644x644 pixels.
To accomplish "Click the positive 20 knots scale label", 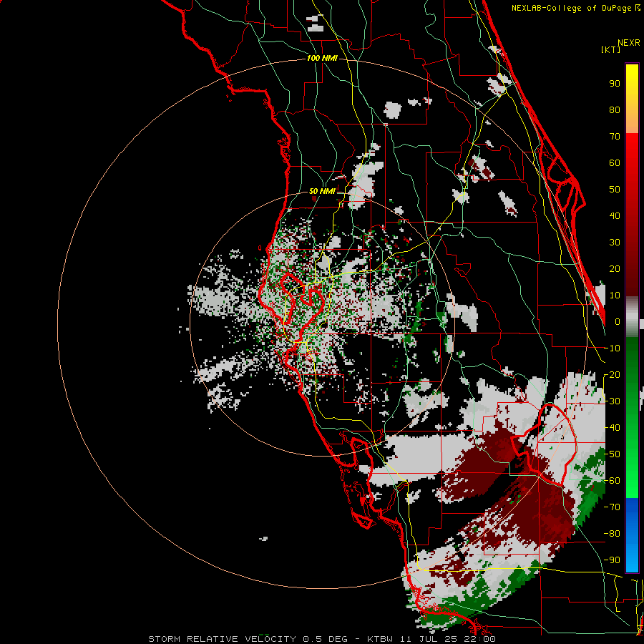I will [x=615, y=269].
